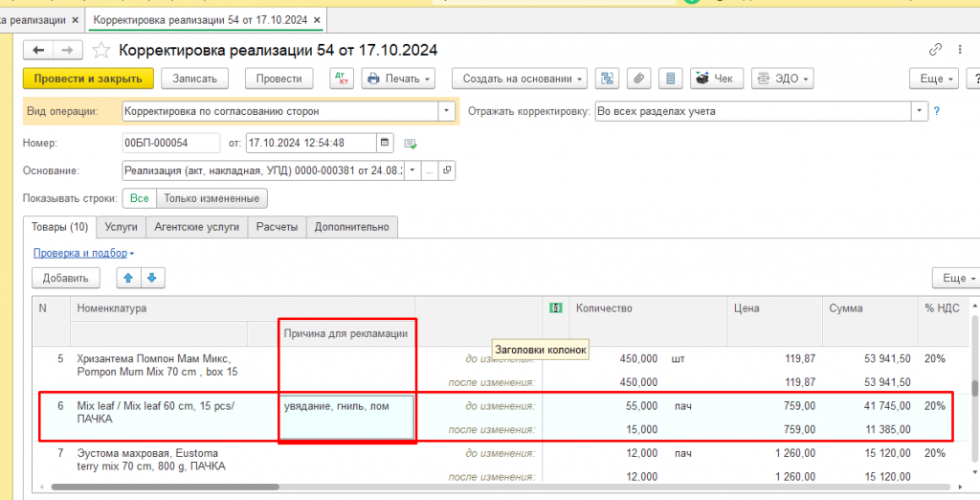The image size is (980, 500).
Task: Copy document link using chain icon
Action: coord(935,50)
